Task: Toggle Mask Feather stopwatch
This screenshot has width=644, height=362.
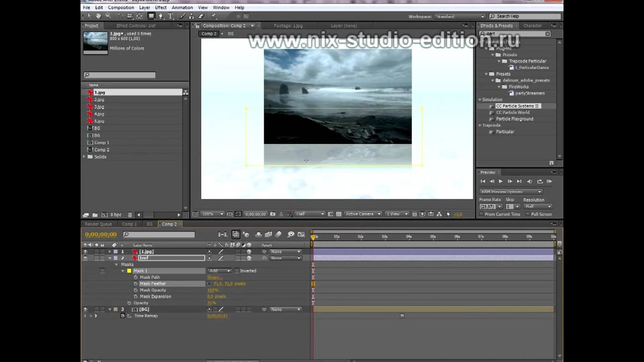Action: 135,284
